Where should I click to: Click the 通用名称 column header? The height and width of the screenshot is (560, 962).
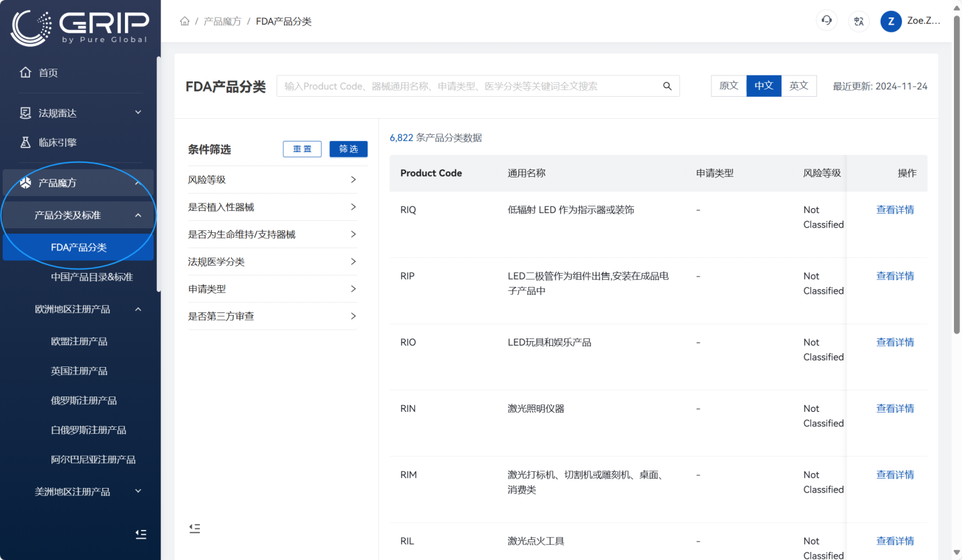pyautogui.click(x=526, y=173)
